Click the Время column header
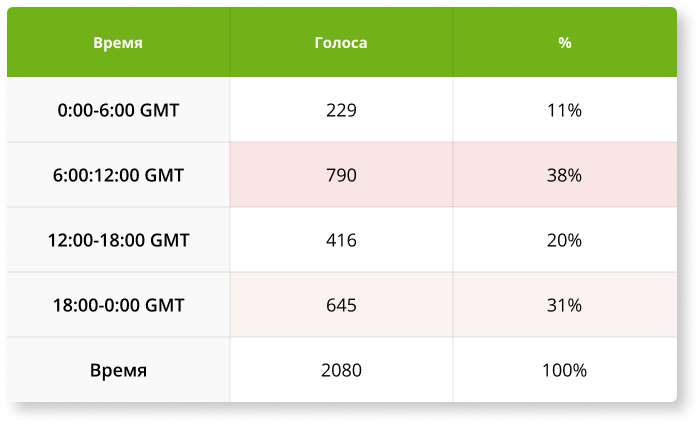 (118, 42)
